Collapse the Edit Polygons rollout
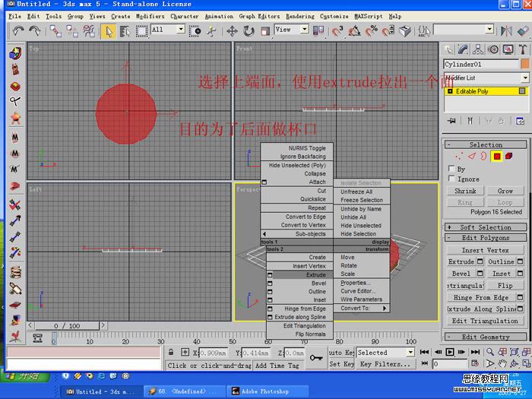532x399 pixels. 486,238
